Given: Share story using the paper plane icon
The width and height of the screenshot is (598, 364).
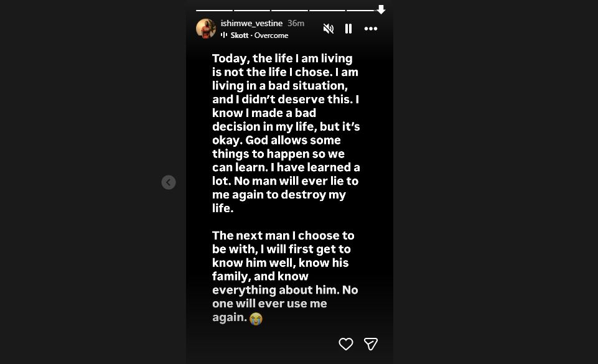Looking at the screenshot, I should (x=371, y=343).
